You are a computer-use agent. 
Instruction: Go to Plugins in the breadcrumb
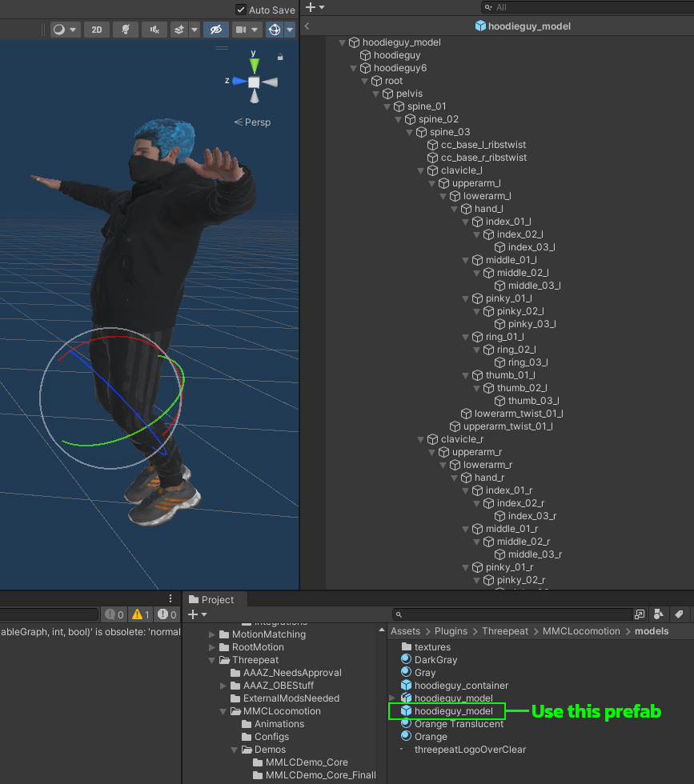click(x=451, y=631)
